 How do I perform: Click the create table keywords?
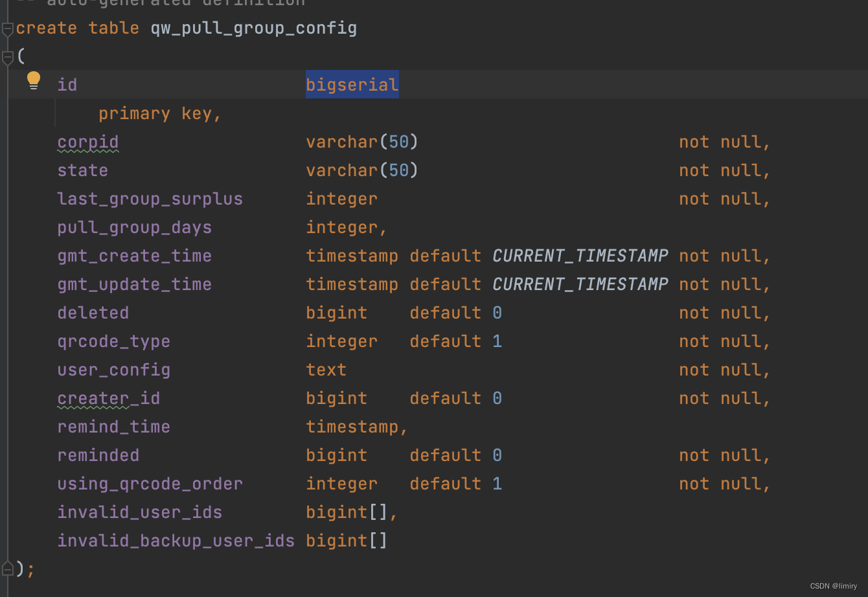point(78,28)
